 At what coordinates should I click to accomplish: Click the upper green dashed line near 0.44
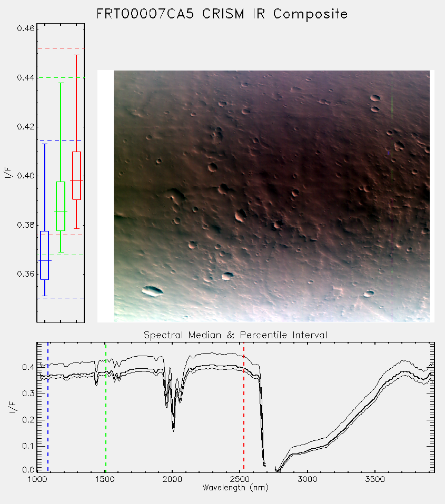point(61,77)
